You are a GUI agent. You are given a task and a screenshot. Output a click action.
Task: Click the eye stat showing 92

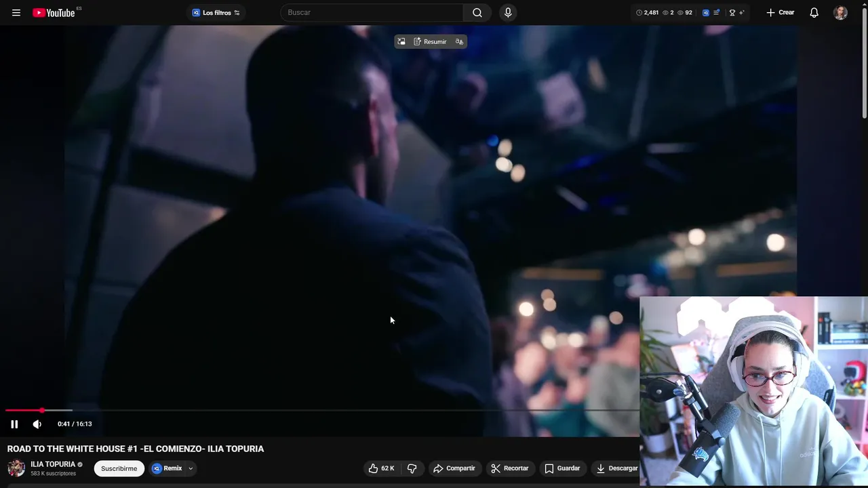(685, 13)
